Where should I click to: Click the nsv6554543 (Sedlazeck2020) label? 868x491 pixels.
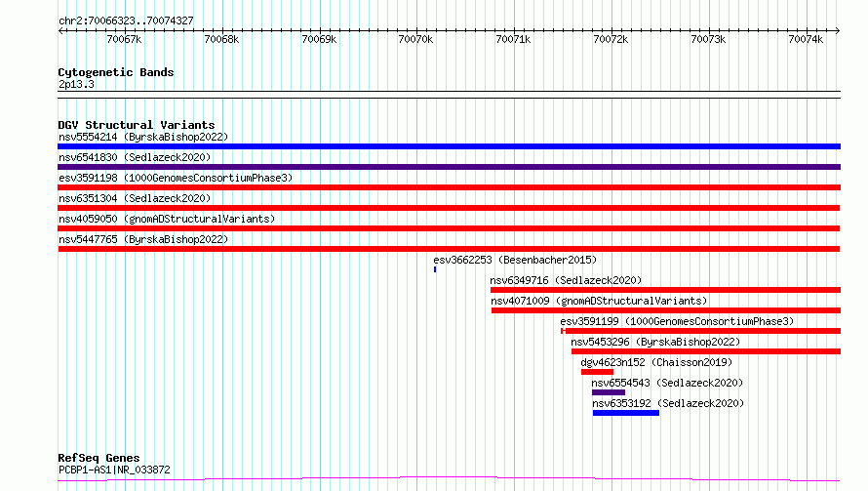coord(667,383)
